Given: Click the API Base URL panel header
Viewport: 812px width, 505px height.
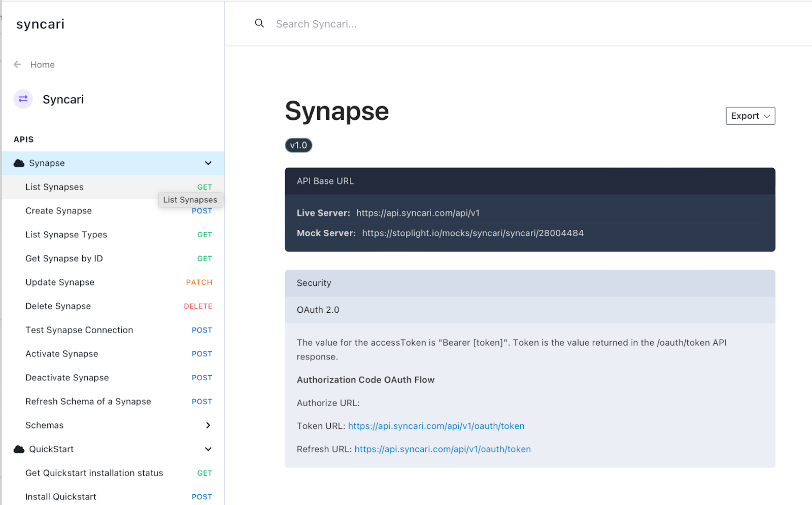Looking at the screenshot, I should click(x=530, y=181).
